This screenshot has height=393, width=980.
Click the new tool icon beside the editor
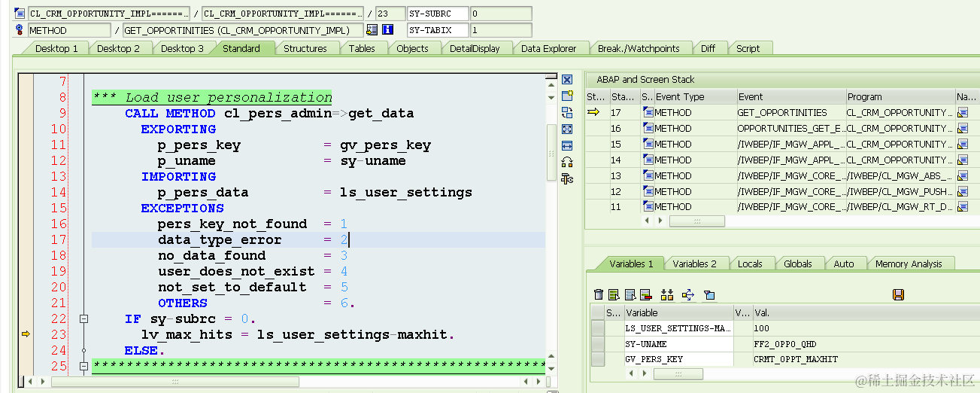567,96
